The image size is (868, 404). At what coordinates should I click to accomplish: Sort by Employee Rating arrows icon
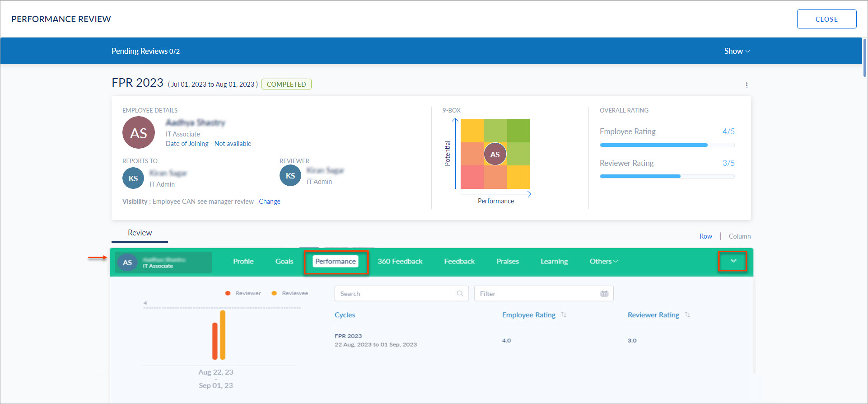coord(564,315)
